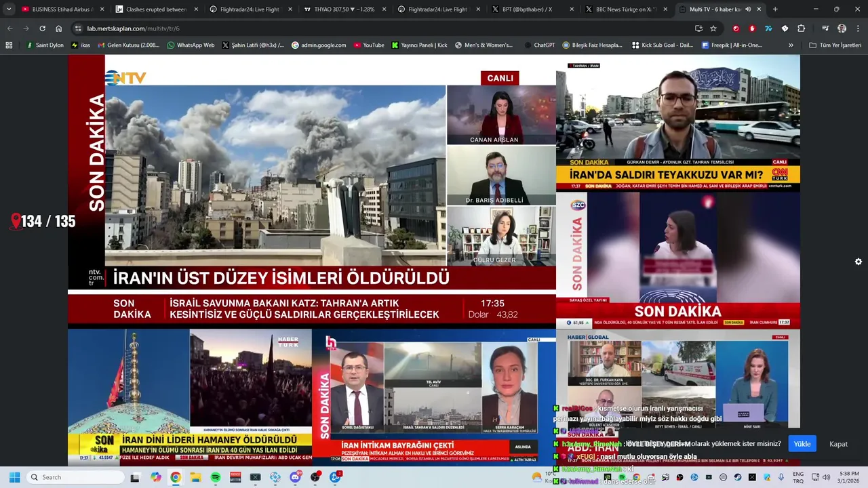Open the tab search dropdown arrow
Viewport: 868px width, 488px height.
point(9,9)
